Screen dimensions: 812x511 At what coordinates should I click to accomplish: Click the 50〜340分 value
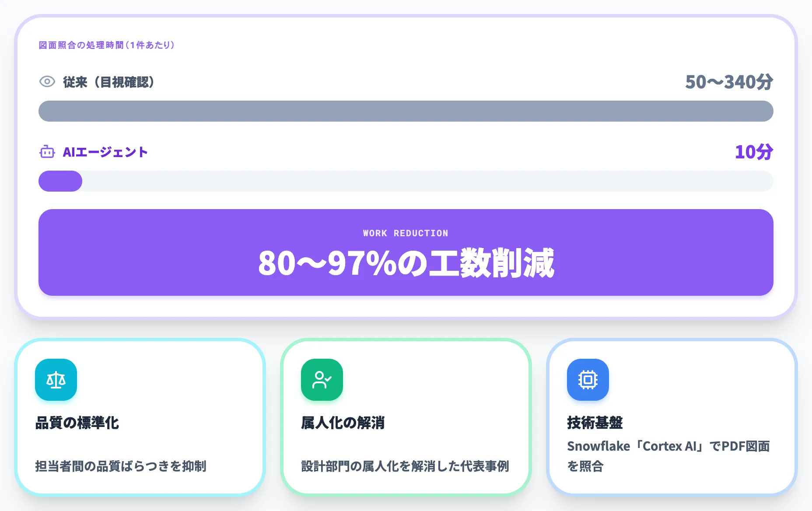coord(729,82)
